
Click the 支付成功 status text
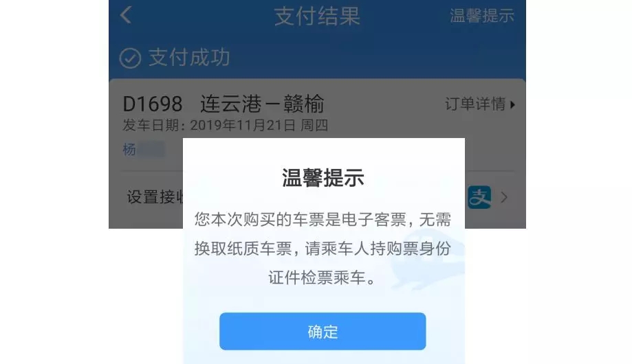click(x=189, y=57)
